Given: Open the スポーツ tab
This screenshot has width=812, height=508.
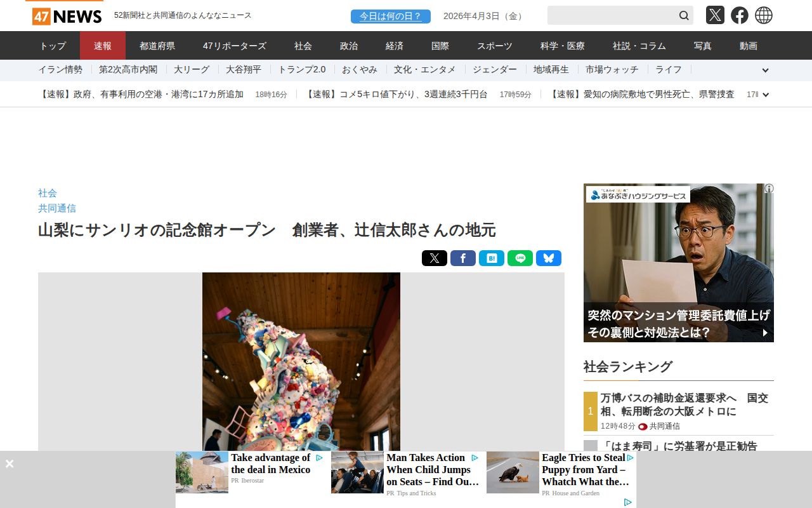Looking at the screenshot, I should click(x=495, y=46).
